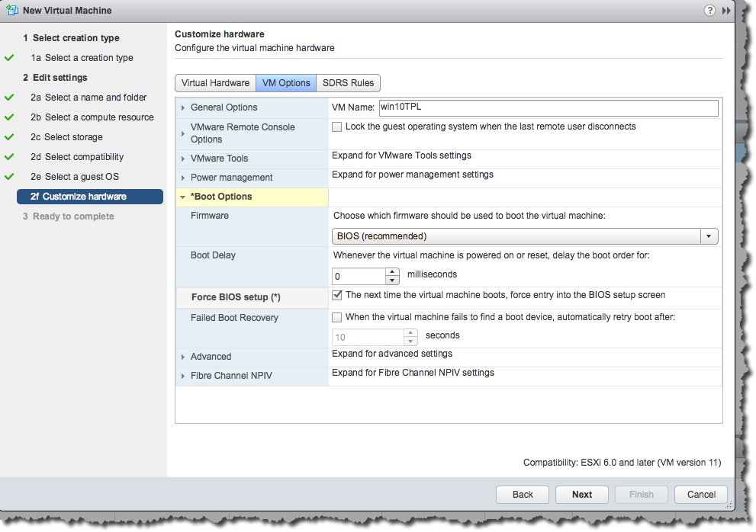This screenshot has width=756, height=532.
Task: Increase Boot Delay with the up arrow
Action: pos(392,271)
